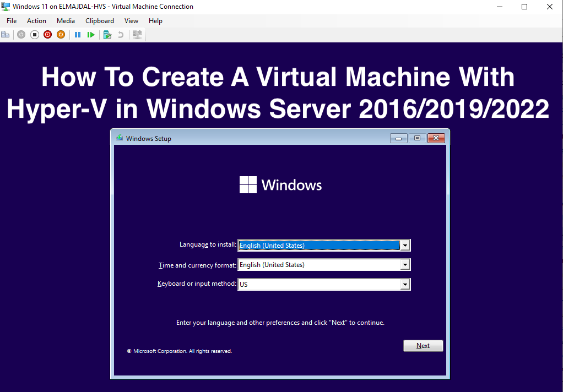Screen dimensions: 563x392
Task: Click the "Time and currency format:" label
Action: tap(197, 265)
